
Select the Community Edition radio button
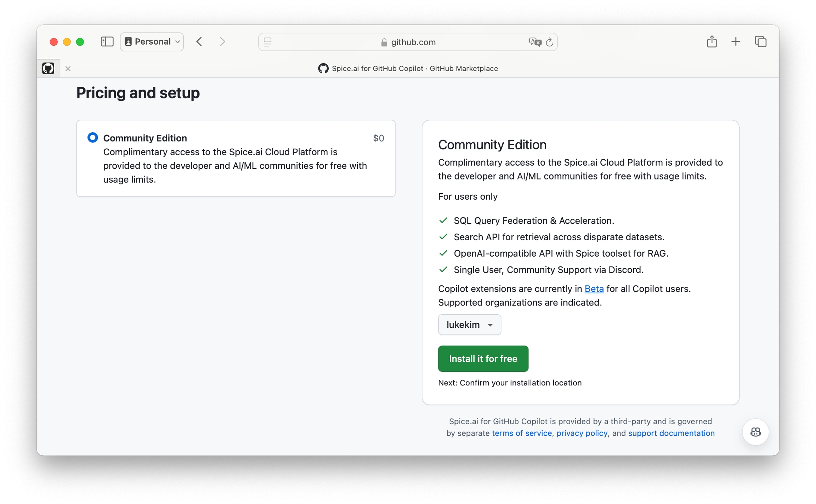tap(93, 138)
